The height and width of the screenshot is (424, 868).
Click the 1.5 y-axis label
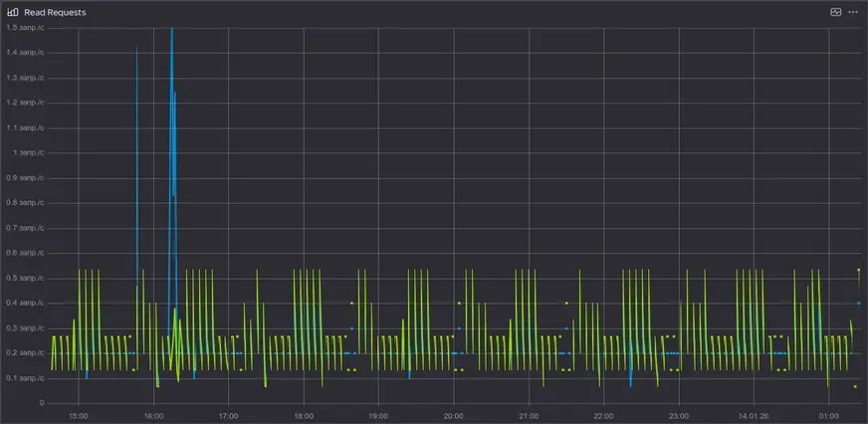pyautogui.click(x=26, y=27)
